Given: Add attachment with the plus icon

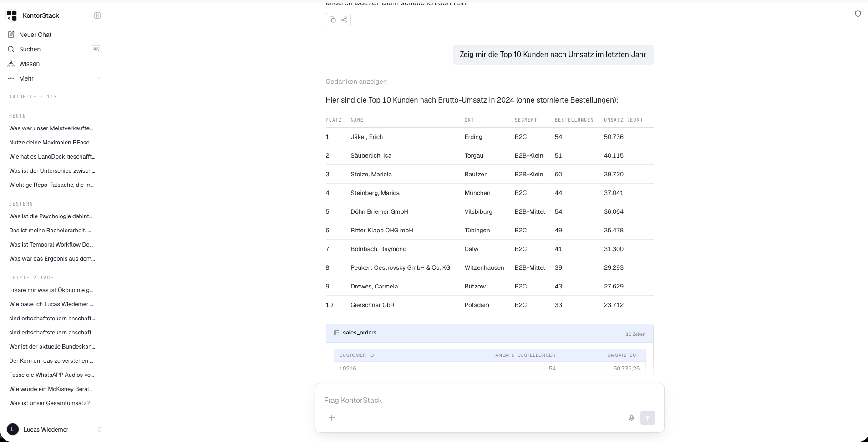Looking at the screenshot, I should tap(332, 418).
